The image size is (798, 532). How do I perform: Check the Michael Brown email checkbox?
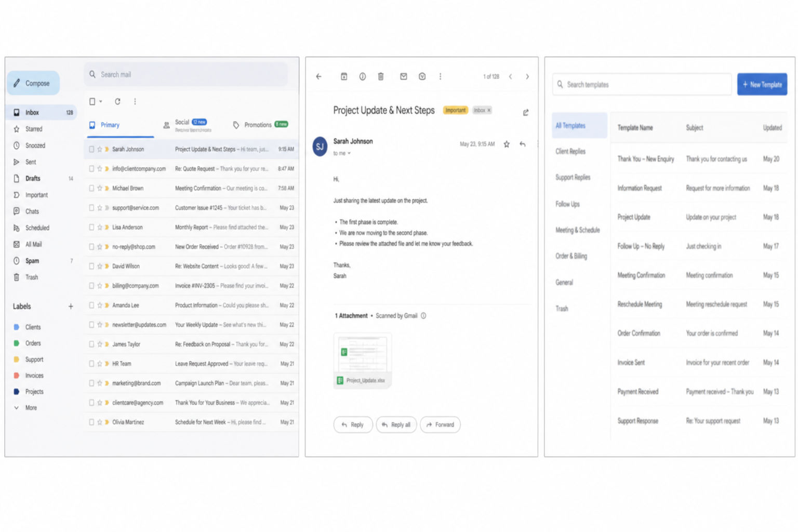pyautogui.click(x=92, y=189)
